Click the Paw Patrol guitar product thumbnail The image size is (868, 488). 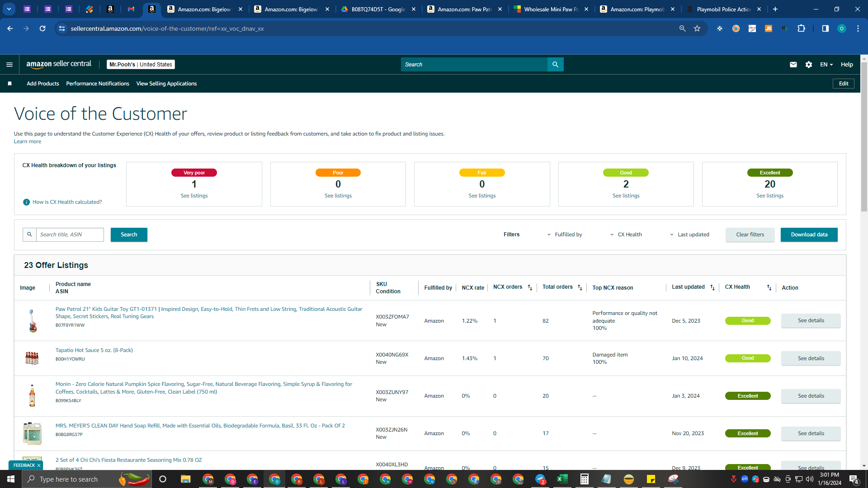[x=33, y=321]
